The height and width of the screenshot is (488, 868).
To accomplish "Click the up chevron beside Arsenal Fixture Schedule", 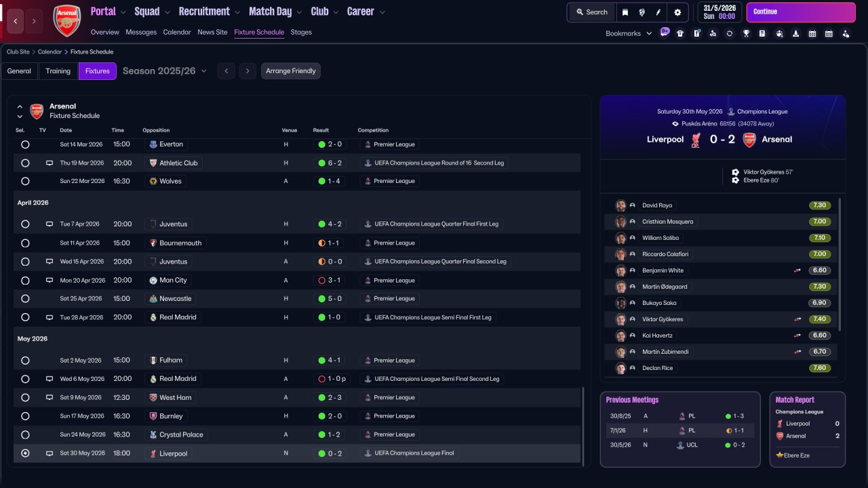I will pos(20,107).
